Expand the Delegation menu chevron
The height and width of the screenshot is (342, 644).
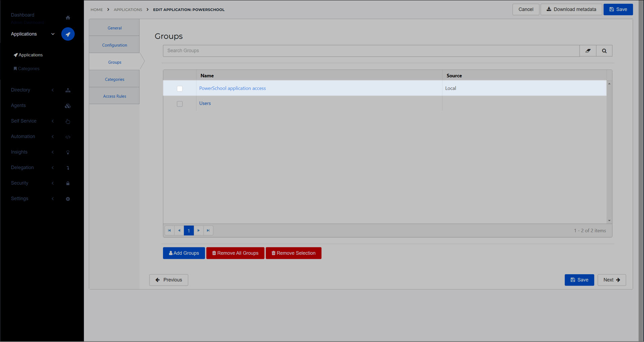53,167
